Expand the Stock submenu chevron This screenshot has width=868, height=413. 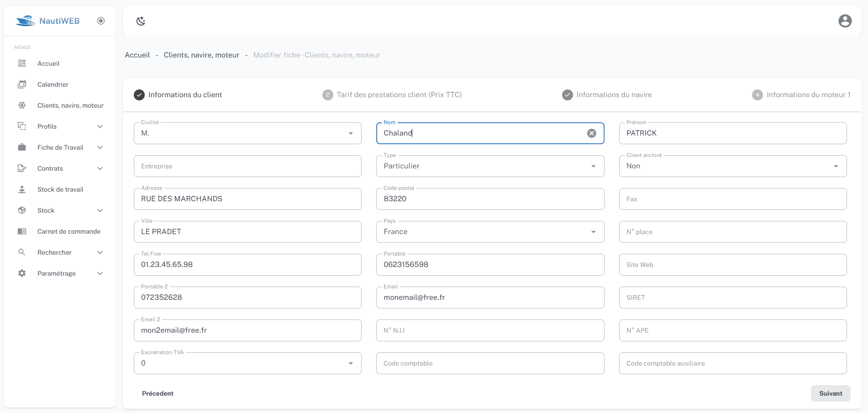[x=100, y=210]
